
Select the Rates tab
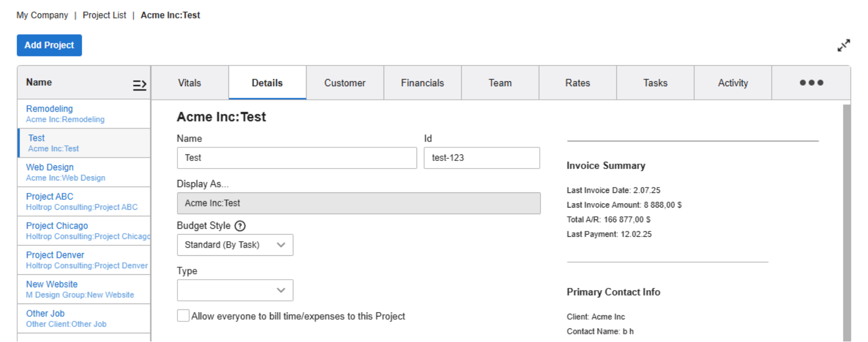click(577, 83)
